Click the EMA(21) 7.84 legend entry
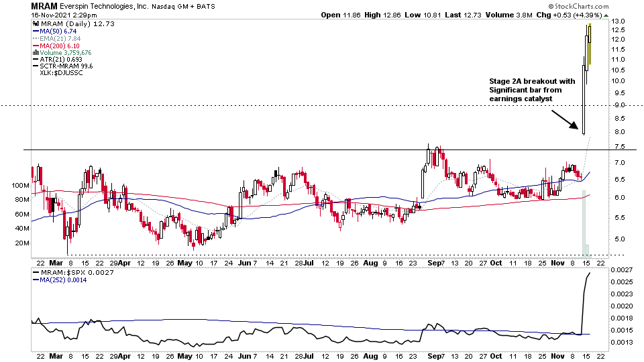 [60, 39]
